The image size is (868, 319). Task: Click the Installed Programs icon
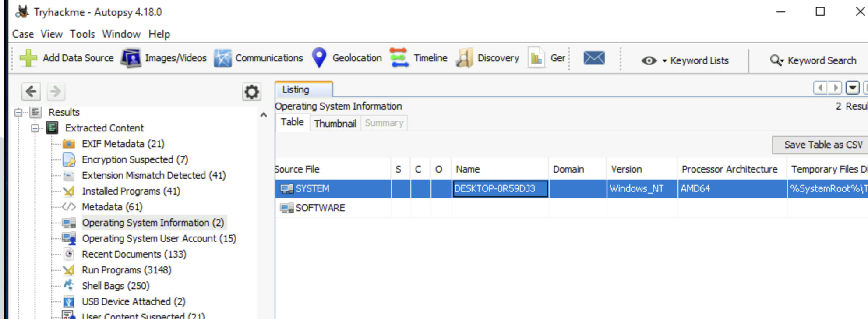(69, 191)
